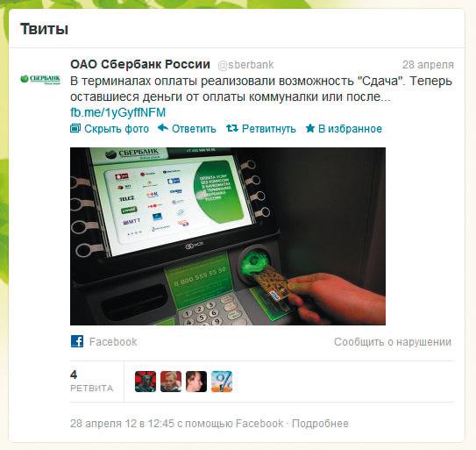Open the percent-sign retweeter avatar
476x450 pixels.
pyautogui.click(x=222, y=382)
